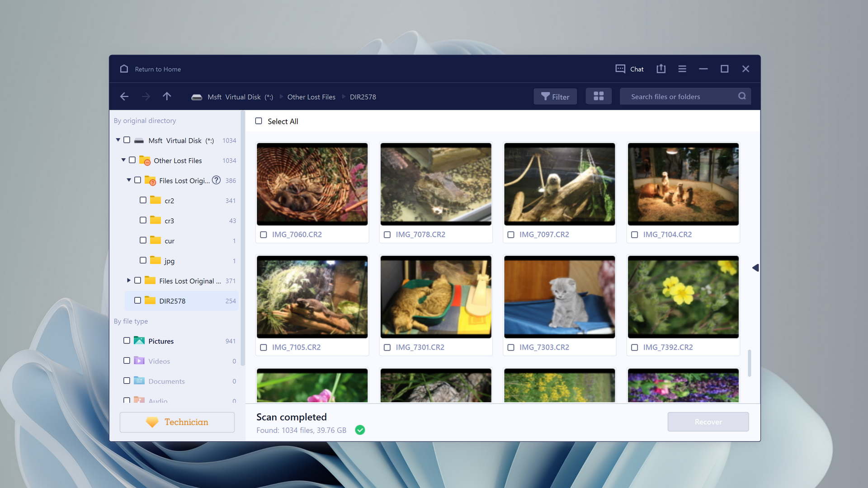This screenshot has width=868, height=488.
Task: Click the green scan completed checkmark
Action: click(x=360, y=430)
